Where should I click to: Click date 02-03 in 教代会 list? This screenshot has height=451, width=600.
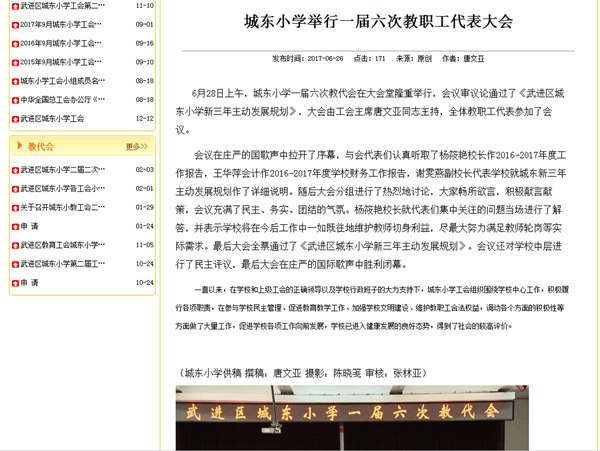coord(145,169)
